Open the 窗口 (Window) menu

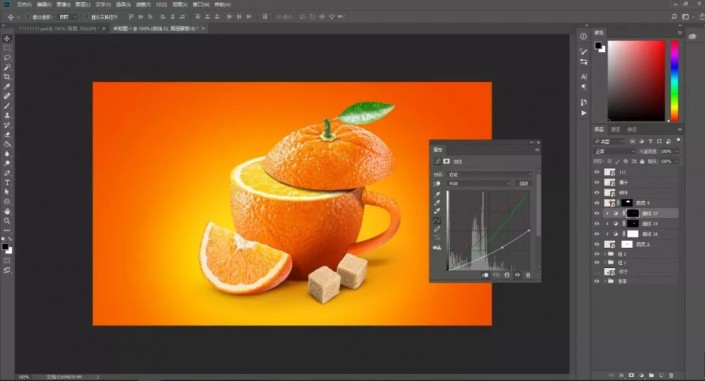pyautogui.click(x=201, y=4)
